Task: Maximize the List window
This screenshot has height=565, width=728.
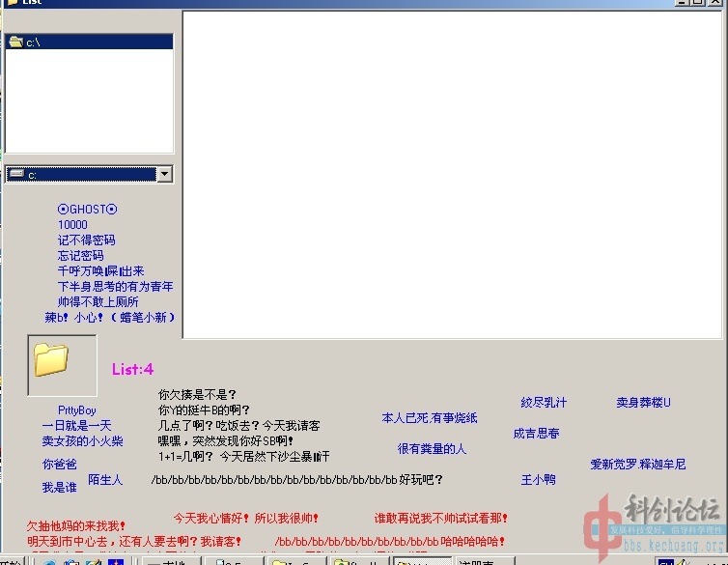Action: pos(700,3)
